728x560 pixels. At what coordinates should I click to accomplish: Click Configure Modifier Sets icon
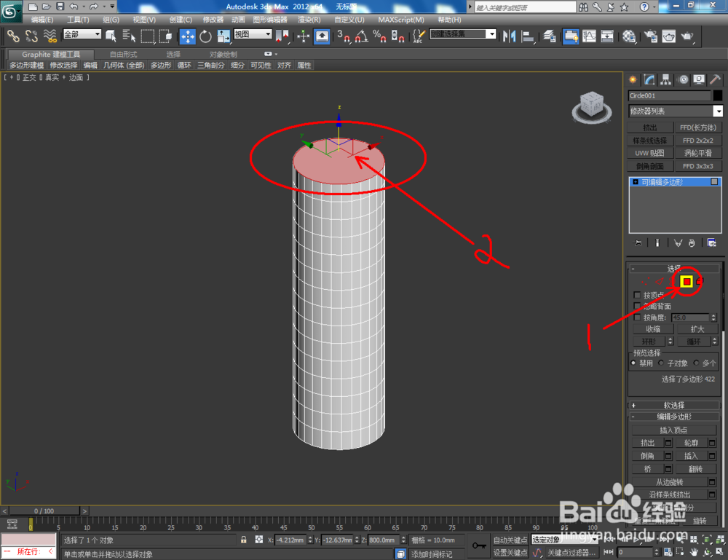tap(711, 242)
